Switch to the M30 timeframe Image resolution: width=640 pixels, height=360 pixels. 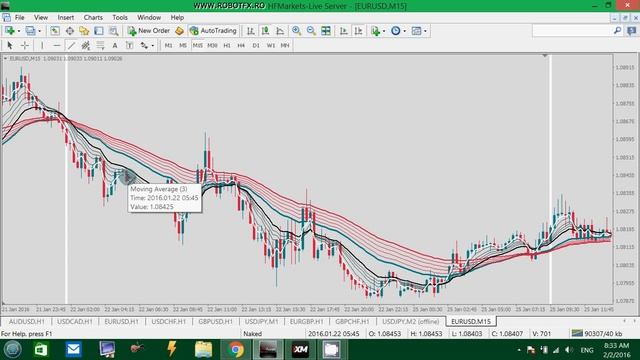[x=212, y=45]
